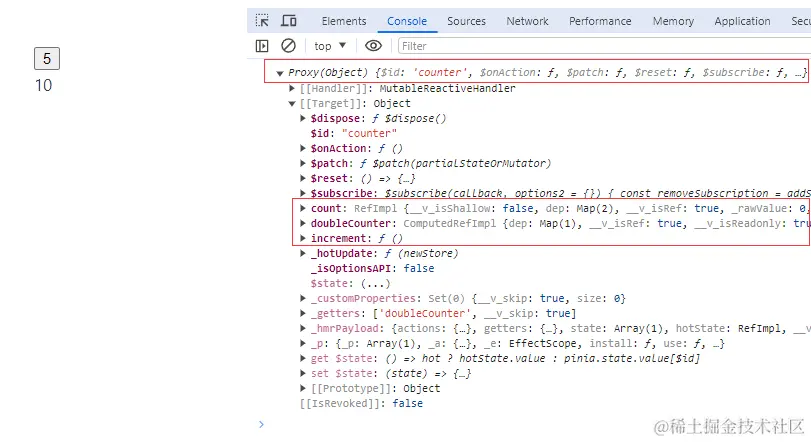Switch to the Sources tab
Image resolution: width=811 pixels, height=442 pixels.
click(466, 21)
